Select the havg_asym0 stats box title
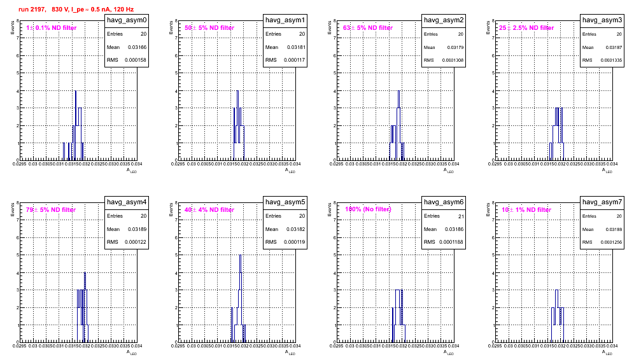Image resolution: width=634 pixels, height=364 pixels. click(x=127, y=20)
